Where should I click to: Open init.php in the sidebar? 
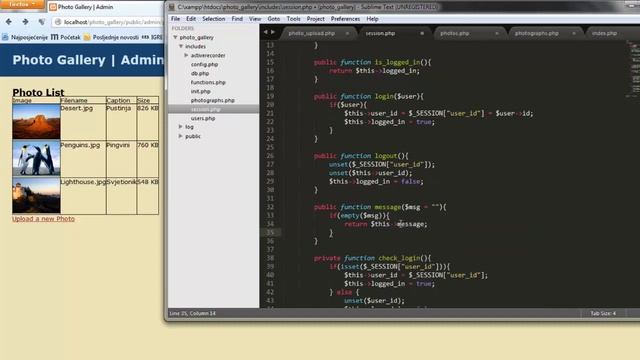[200, 91]
